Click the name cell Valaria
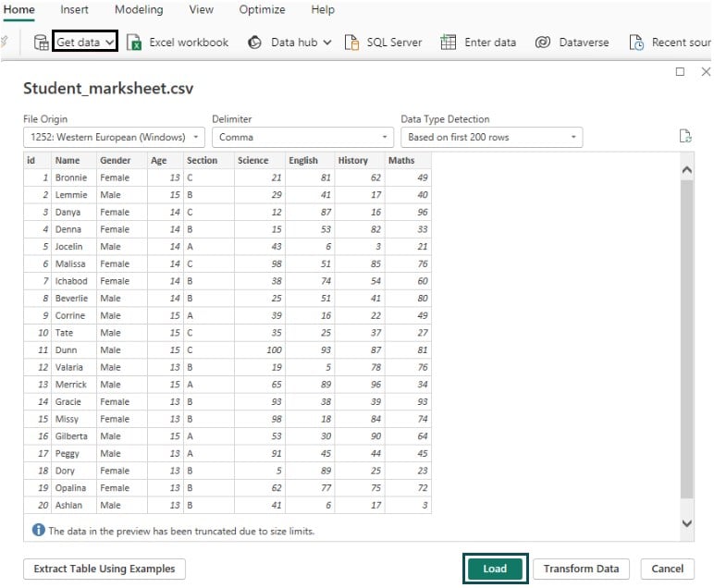 [74, 367]
